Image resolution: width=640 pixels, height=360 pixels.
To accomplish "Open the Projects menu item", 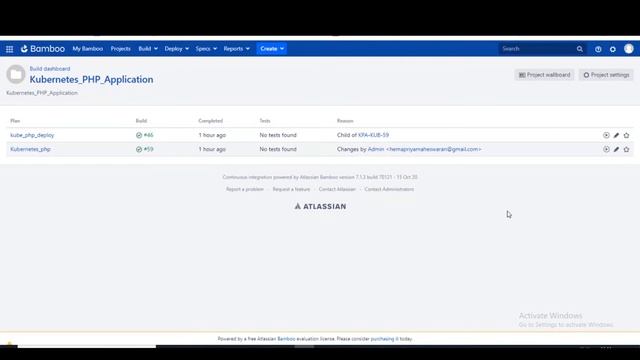I will pyautogui.click(x=120, y=49).
